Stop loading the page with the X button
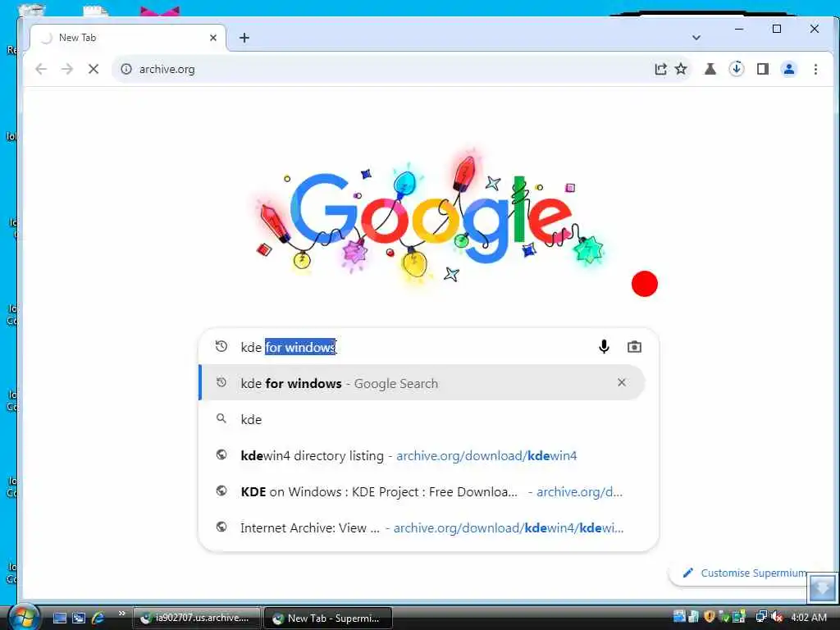The height and width of the screenshot is (630, 840). click(x=94, y=69)
